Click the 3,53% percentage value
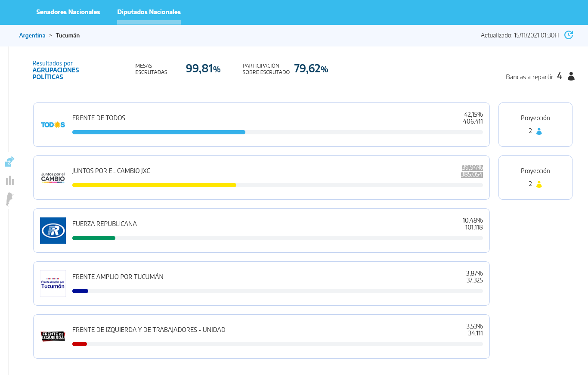This screenshot has height=375, width=588. point(474,326)
